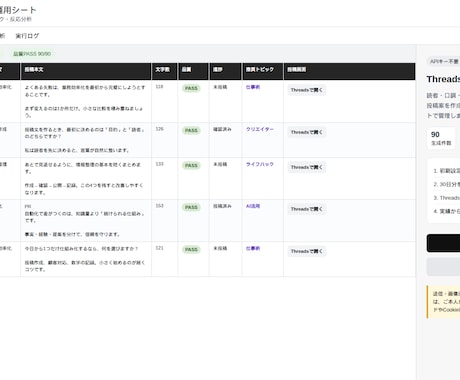Open the 実行ログ tab
This screenshot has height=380, width=460.
(27, 36)
